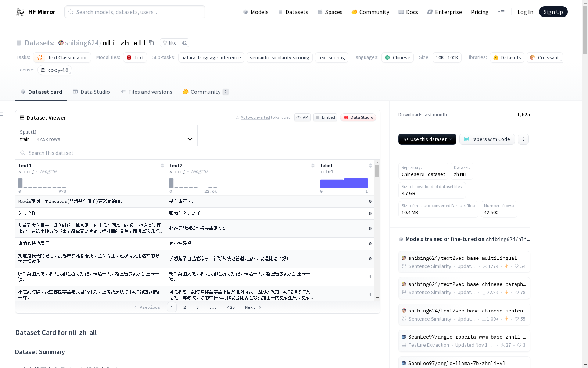
Task: Switch to the Data Studio tab
Action: [x=92, y=92]
